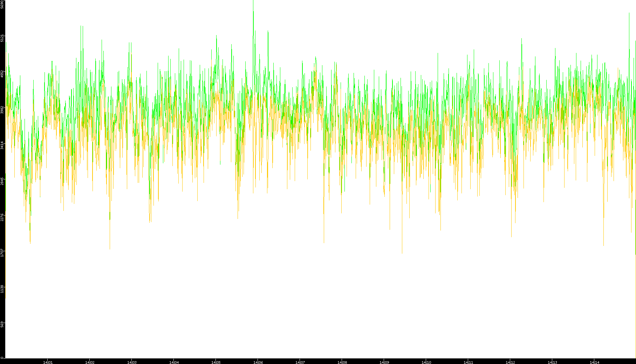Click the 2845 y-axis label
636x364 pixels.
(2, 181)
